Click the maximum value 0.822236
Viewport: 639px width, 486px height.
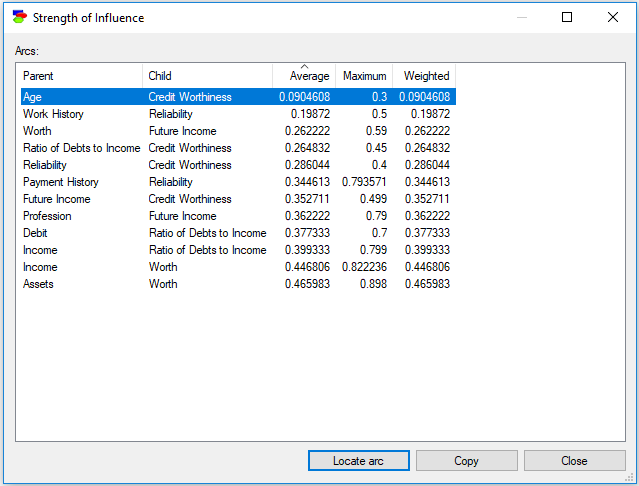[364, 267]
